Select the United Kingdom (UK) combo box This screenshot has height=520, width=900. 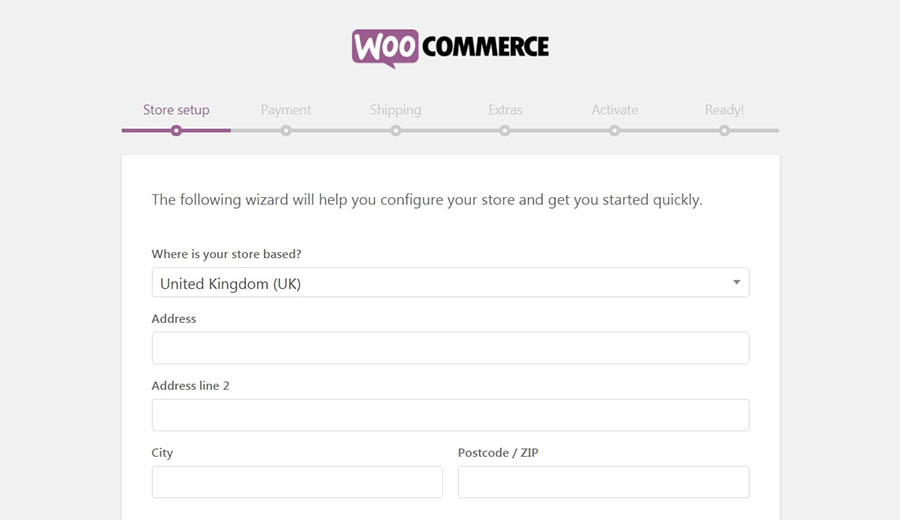451,282
